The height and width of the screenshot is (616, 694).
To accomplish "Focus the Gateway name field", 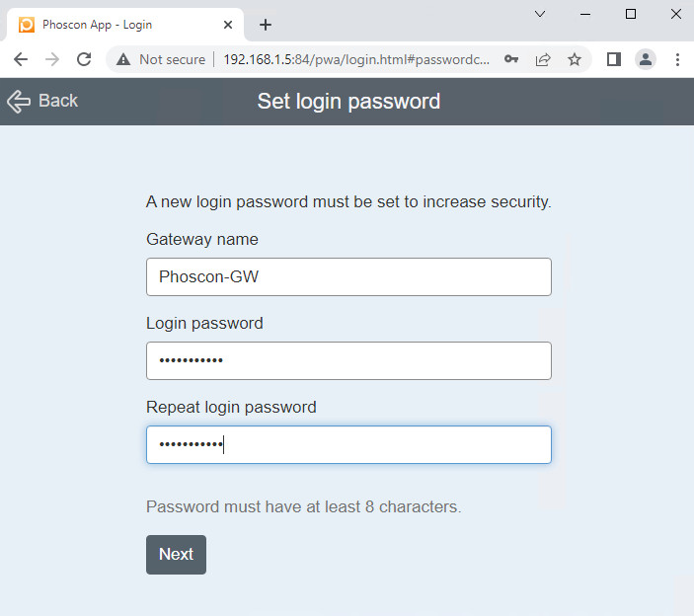I will 348,277.
